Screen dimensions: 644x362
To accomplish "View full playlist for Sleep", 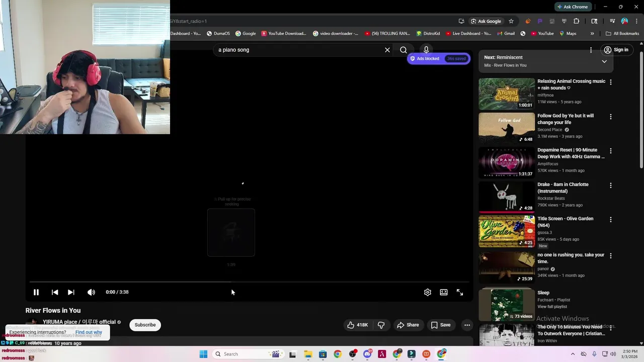I will (552, 307).
